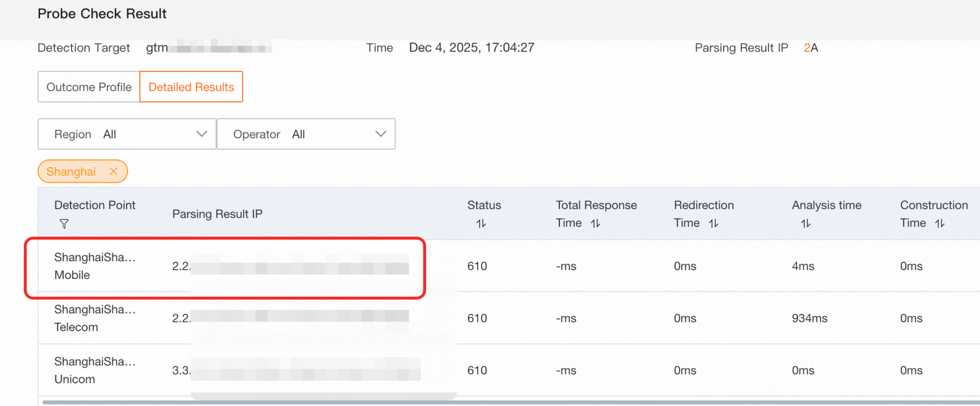980x406 pixels.
Task: Switch to the Outcome Profile tab
Action: tap(89, 87)
